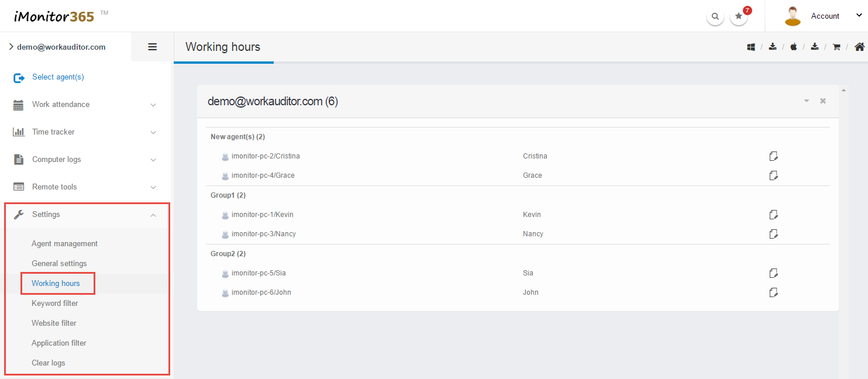Click the name John in the second column
This screenshot has height=379, width=868.
coord(531,292)
